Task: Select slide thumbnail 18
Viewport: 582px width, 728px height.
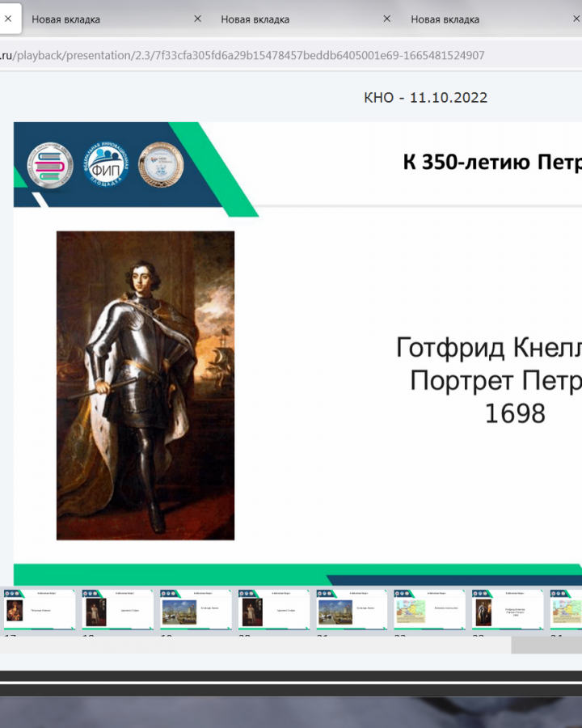Action: point(117,610)
